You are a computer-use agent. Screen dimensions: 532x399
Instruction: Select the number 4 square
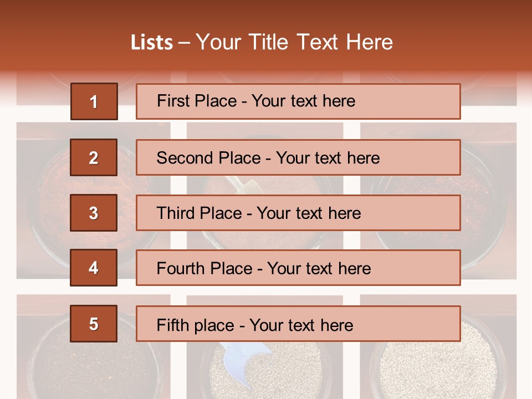[x=94, y=268]
